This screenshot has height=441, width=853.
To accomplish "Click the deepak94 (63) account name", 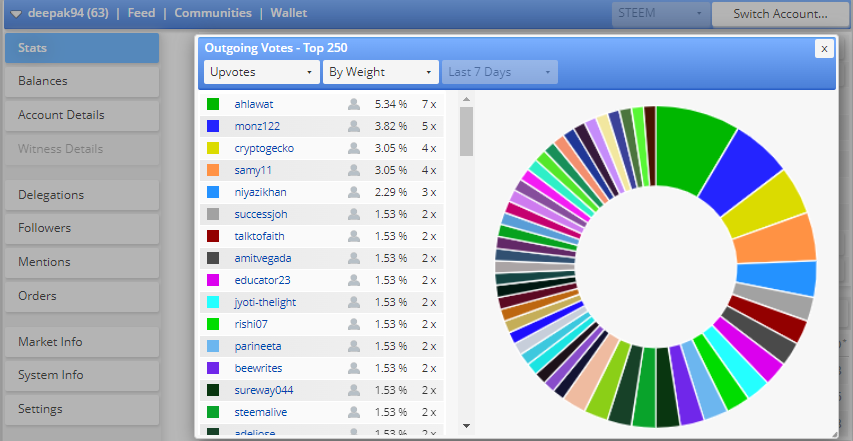I will click(68, 13).
